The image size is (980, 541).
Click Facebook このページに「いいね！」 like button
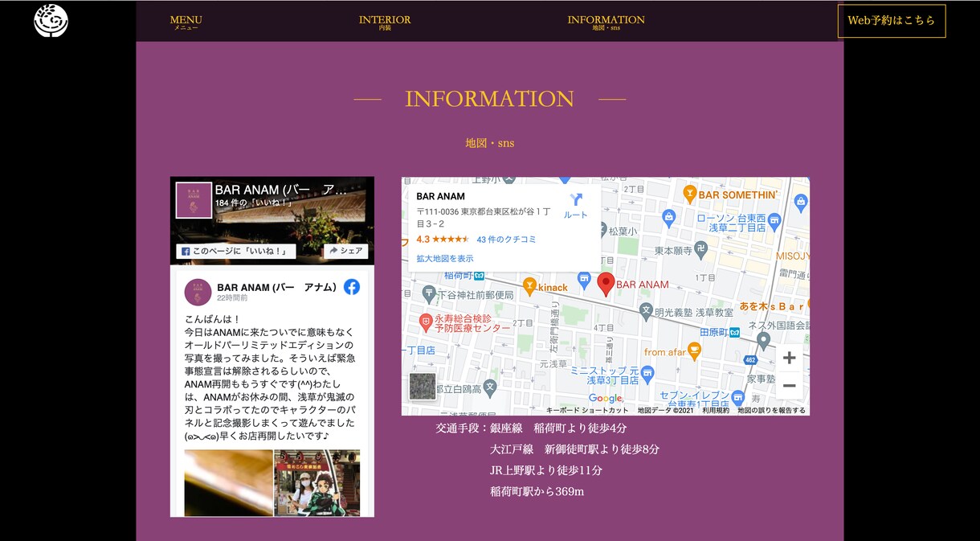pyautogui.click(x=236, y=251)
